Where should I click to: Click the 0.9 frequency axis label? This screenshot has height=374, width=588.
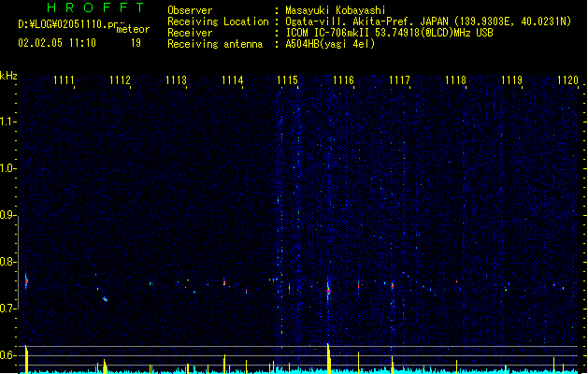pos(7,215)
